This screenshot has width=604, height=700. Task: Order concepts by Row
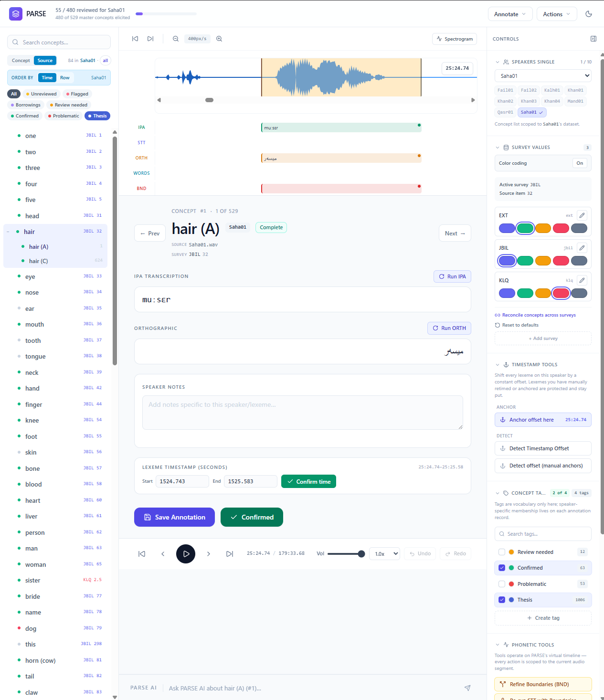pos(65,78)
